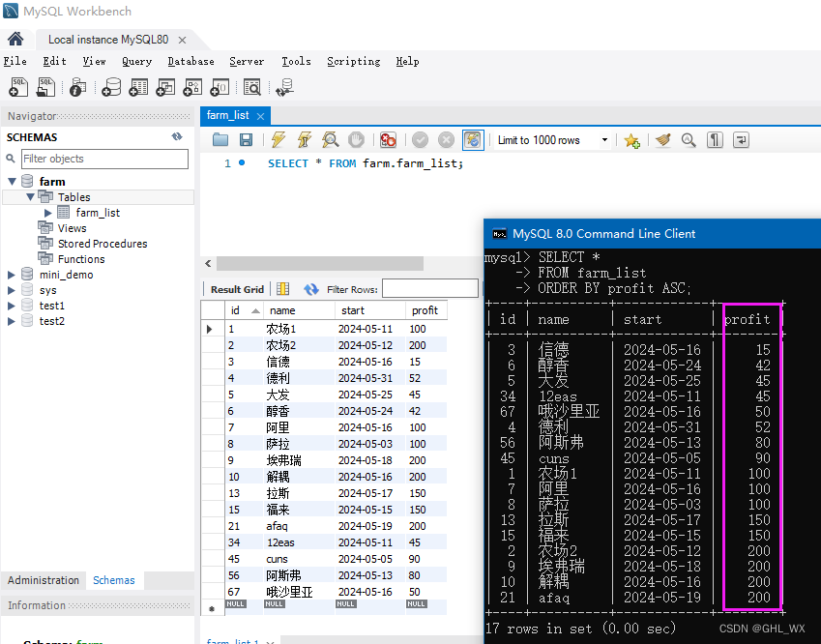Open inspector for selected object icon

pos(77,87)
